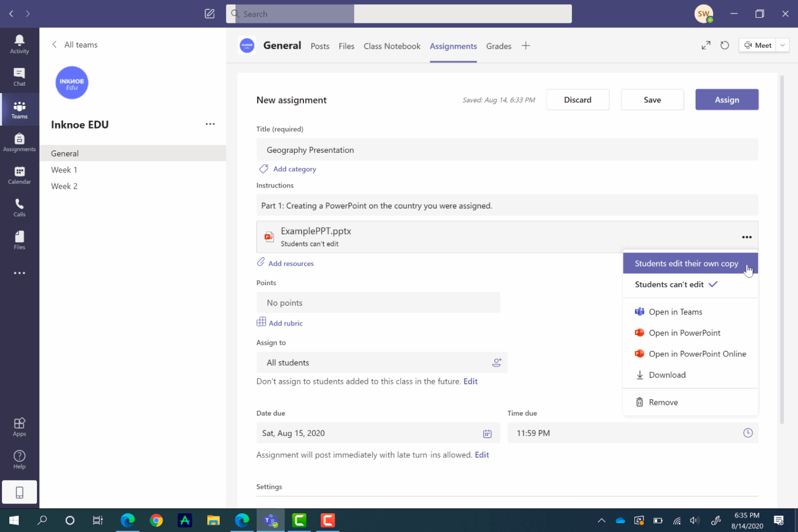This screenshot has height=532, width=798.
Task: Open Calls from the sidebar
Action: coord(19,207)
